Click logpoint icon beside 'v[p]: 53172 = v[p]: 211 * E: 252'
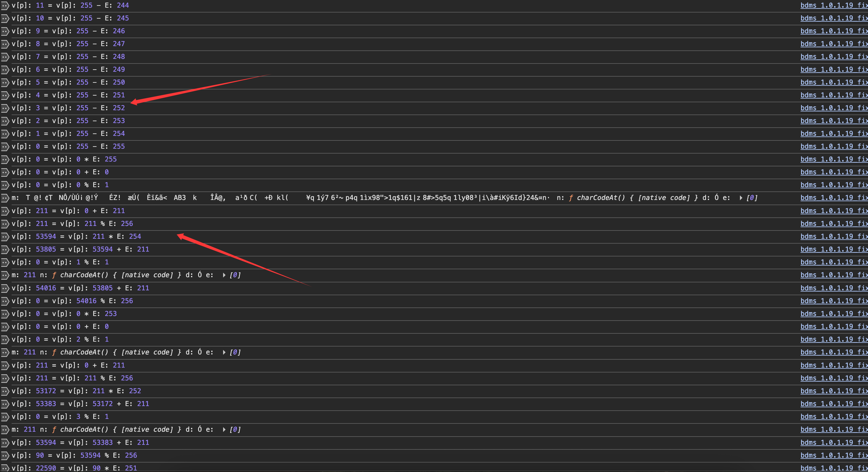 click(x=5, y=391)
